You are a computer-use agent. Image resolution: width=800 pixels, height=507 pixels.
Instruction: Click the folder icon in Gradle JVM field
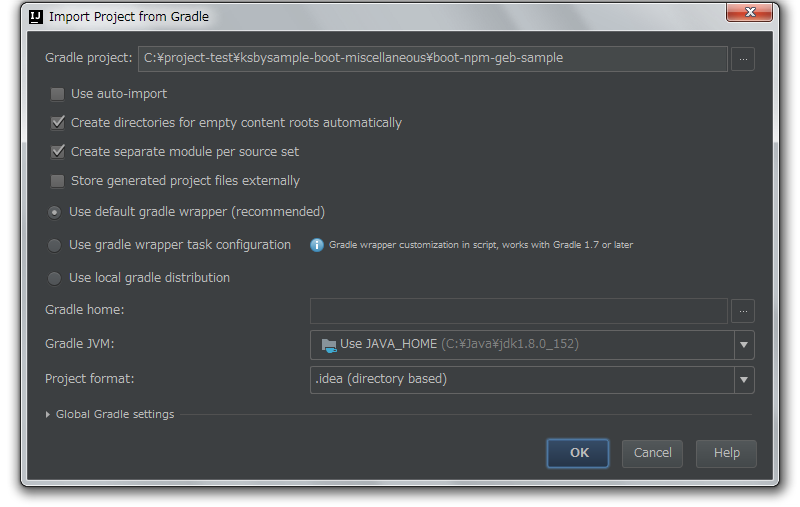point(329,345)
